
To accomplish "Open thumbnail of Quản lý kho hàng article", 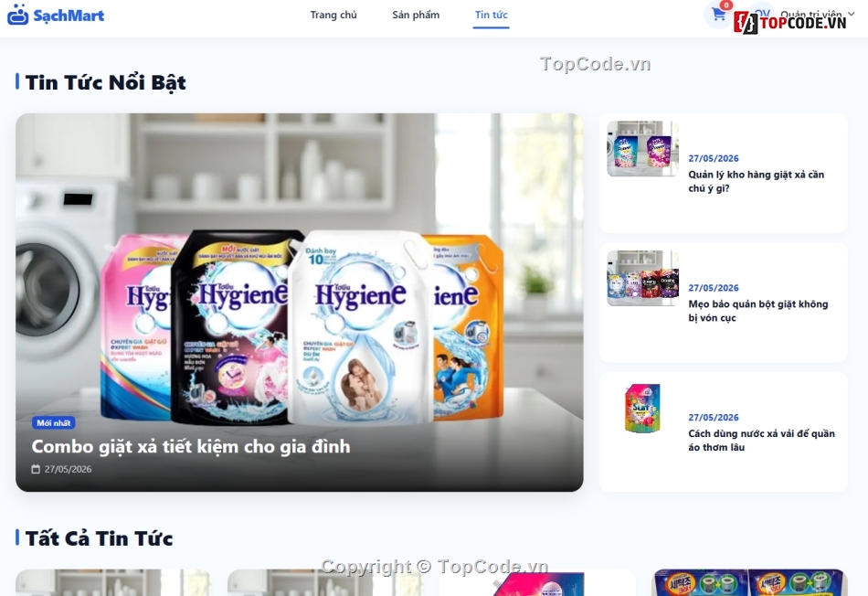I will [x=642, y=149].
